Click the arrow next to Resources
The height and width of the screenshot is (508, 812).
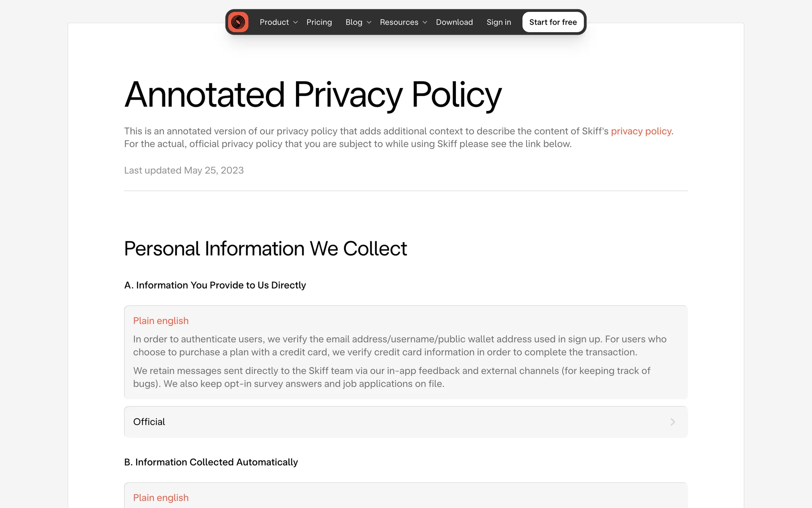click(425, 22)
